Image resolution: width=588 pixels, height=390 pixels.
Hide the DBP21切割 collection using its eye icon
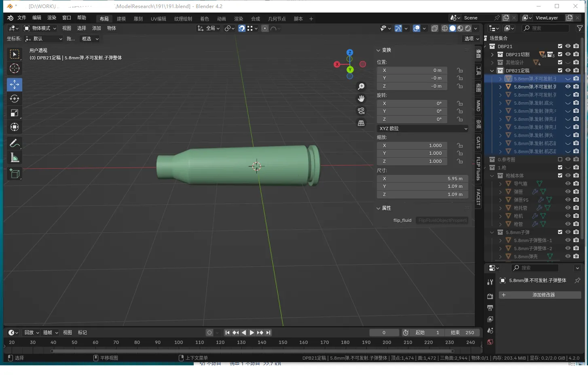(568, 54)
